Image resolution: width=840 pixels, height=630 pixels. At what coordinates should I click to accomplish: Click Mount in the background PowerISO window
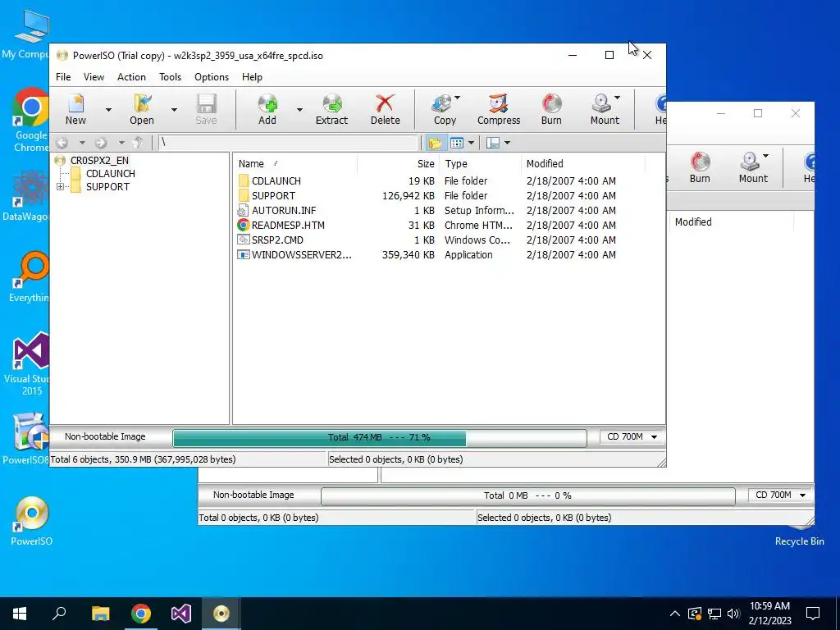[x=753, y=168]
